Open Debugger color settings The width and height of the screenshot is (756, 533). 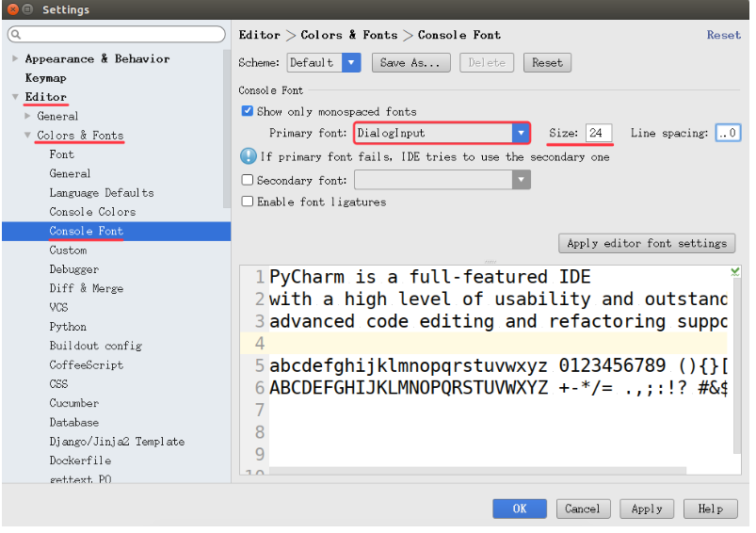[x=73, y=269]
